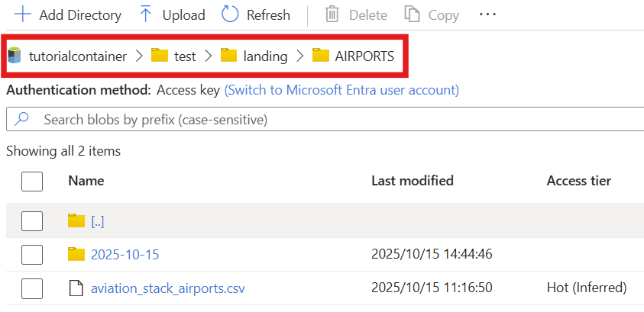
Task: Select the aviation_stack_airports.csv row checkbox
Action: coord(32,288)
